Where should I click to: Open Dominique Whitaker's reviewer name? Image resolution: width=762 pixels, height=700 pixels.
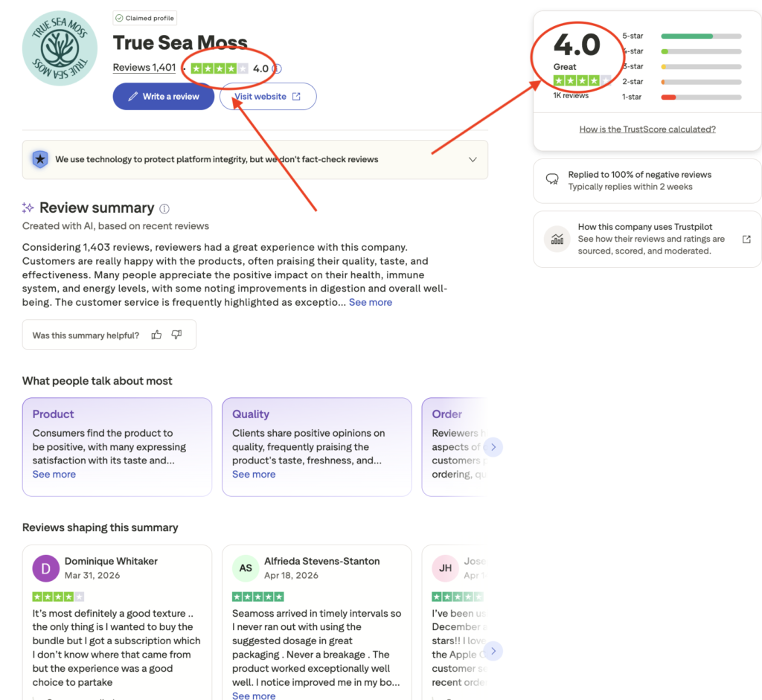tap(111, 561)
